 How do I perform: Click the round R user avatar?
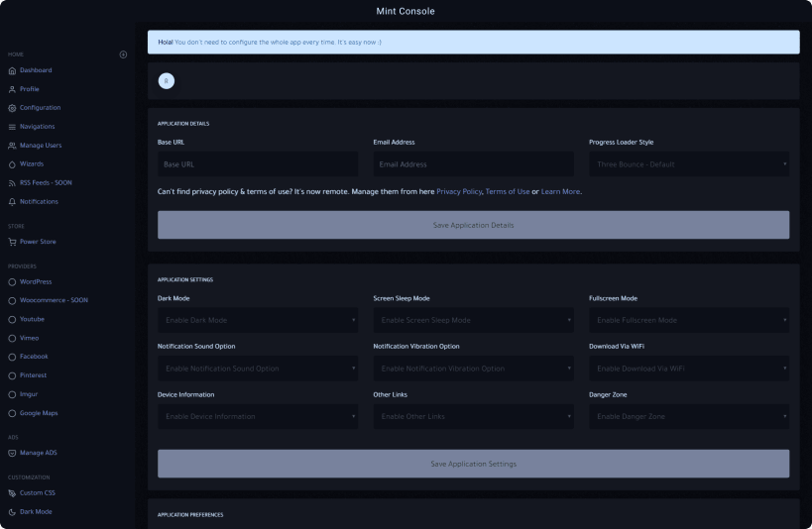pyautogui.click(x=167, y=81)
